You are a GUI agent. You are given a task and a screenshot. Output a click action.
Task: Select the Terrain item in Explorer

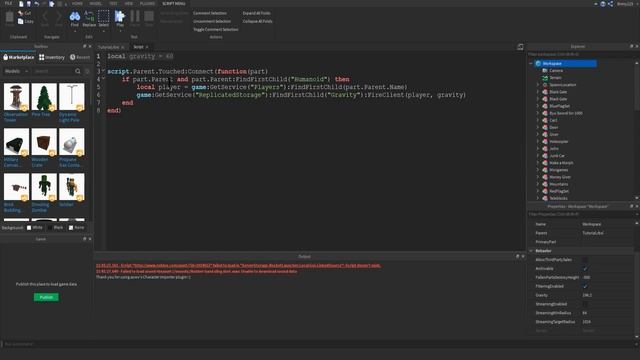(x=555, y=78)
